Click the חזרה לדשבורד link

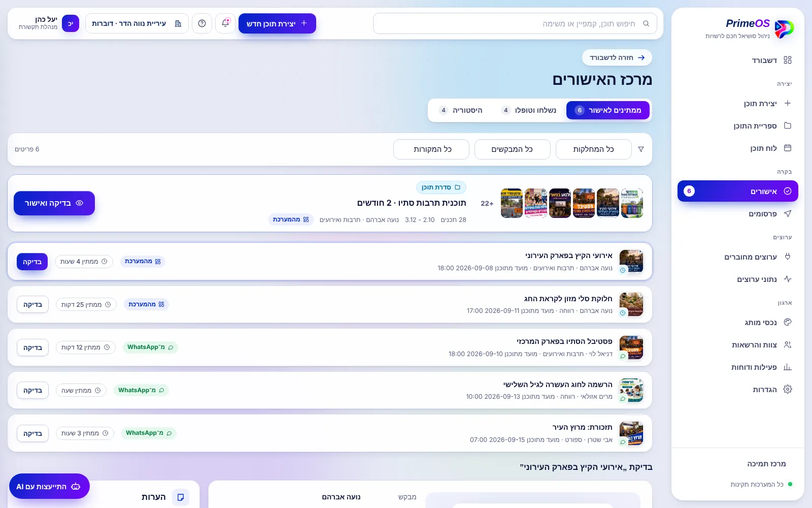tap(617, 57)
